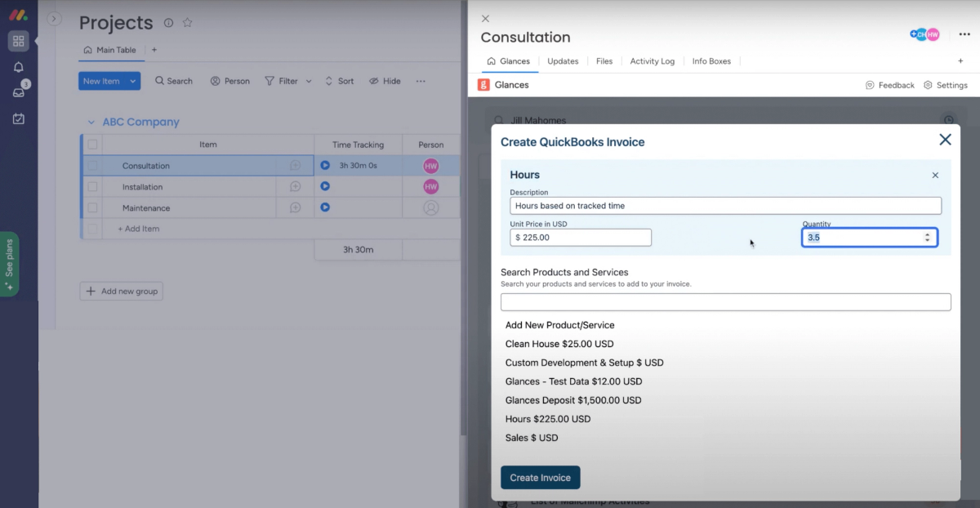Open Maintenance row conversation icon
The width and height of the screenshot is (980, 508).
click(295, 207)
